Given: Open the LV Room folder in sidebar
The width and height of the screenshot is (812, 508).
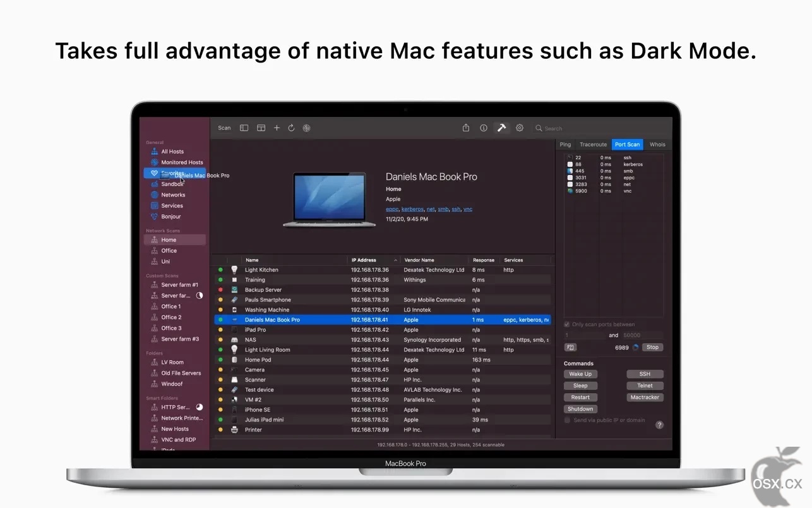Looking at the screenshot, I should tap(175, 363).
